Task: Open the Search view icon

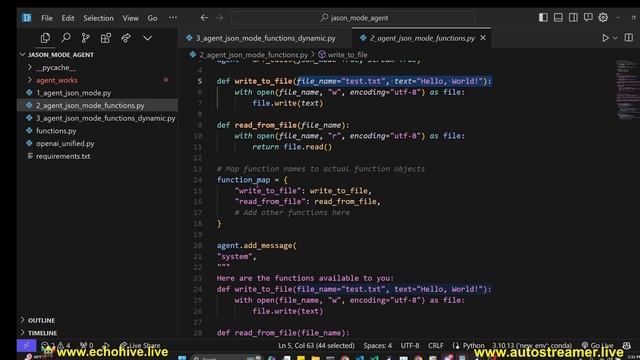Action: tap(65, 38)
